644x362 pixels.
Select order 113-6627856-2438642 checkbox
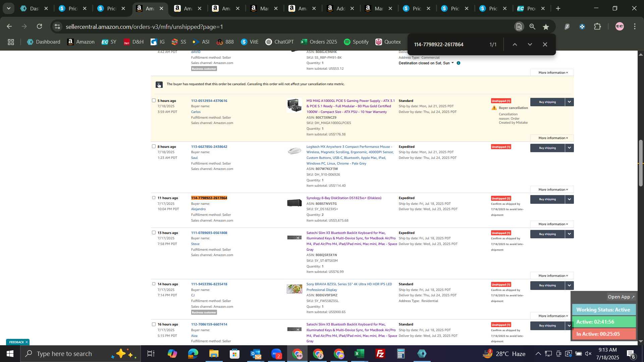(154, 146)
